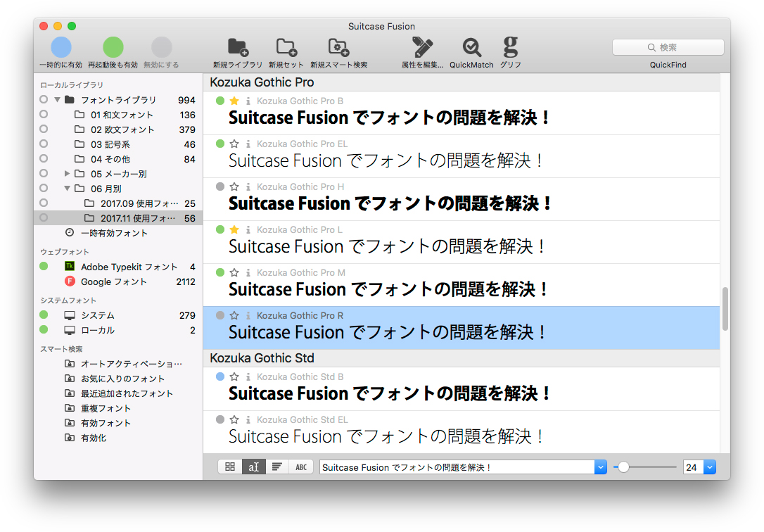Open お気に入りのフォント smart search
The image size is (764, 532).
[123, 379]
